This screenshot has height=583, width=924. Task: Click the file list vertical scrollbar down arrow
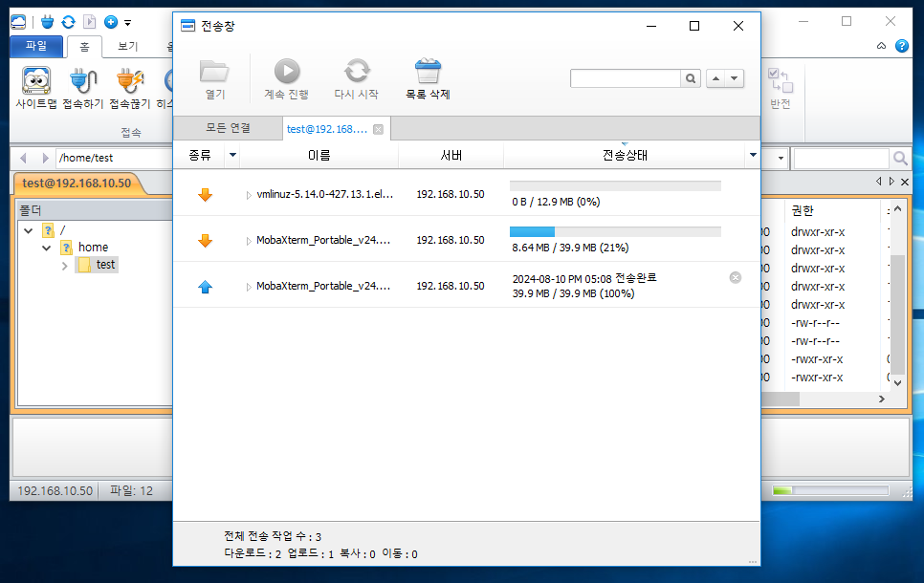897,383
